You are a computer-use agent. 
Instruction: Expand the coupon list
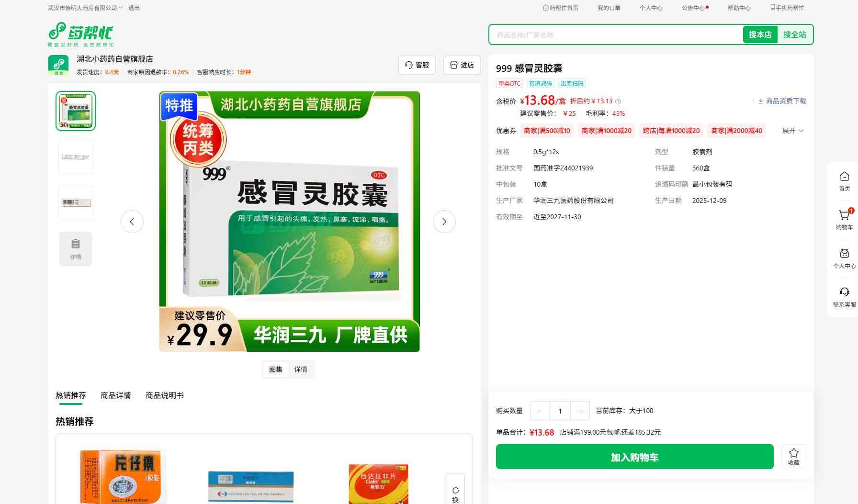[793, 131]
